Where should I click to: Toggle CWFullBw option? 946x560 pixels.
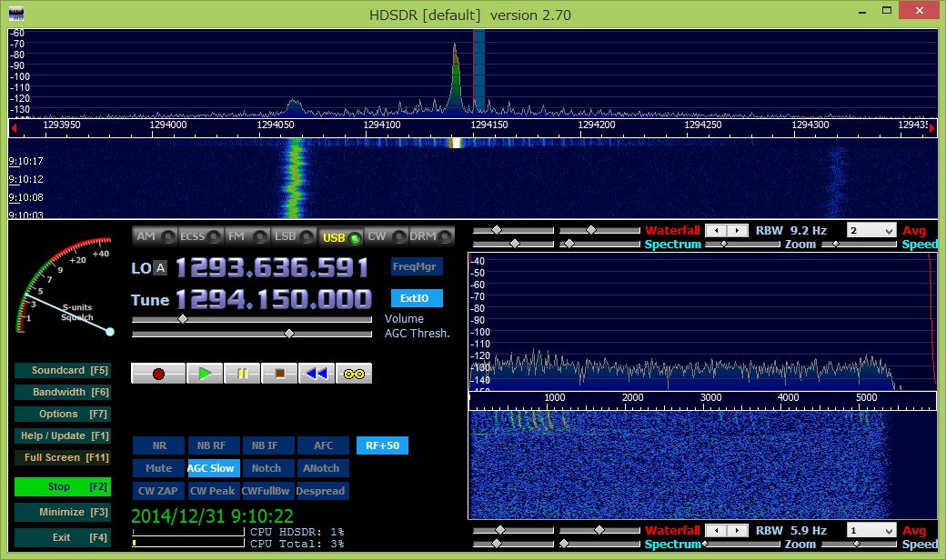(268, 491)
